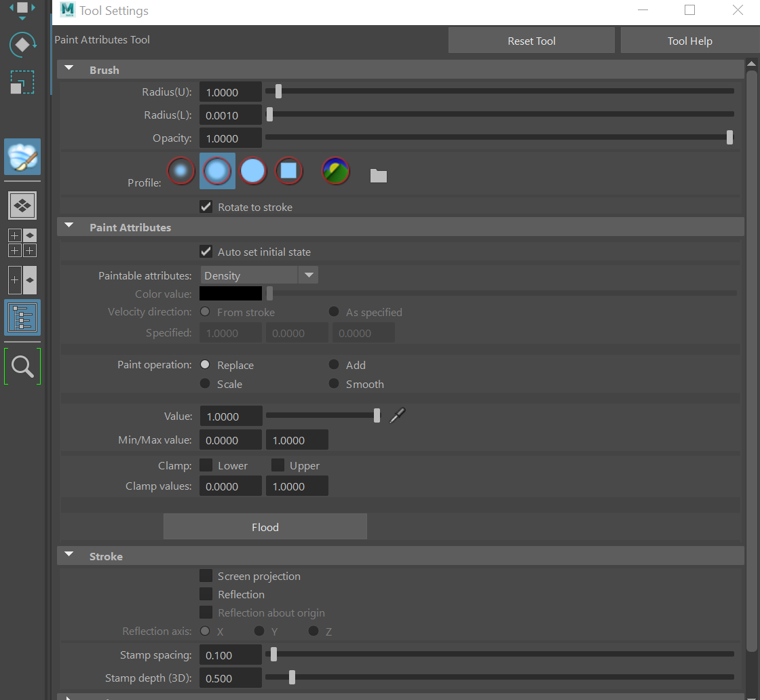Enable Screen projection checkbox

pos(206,575)
